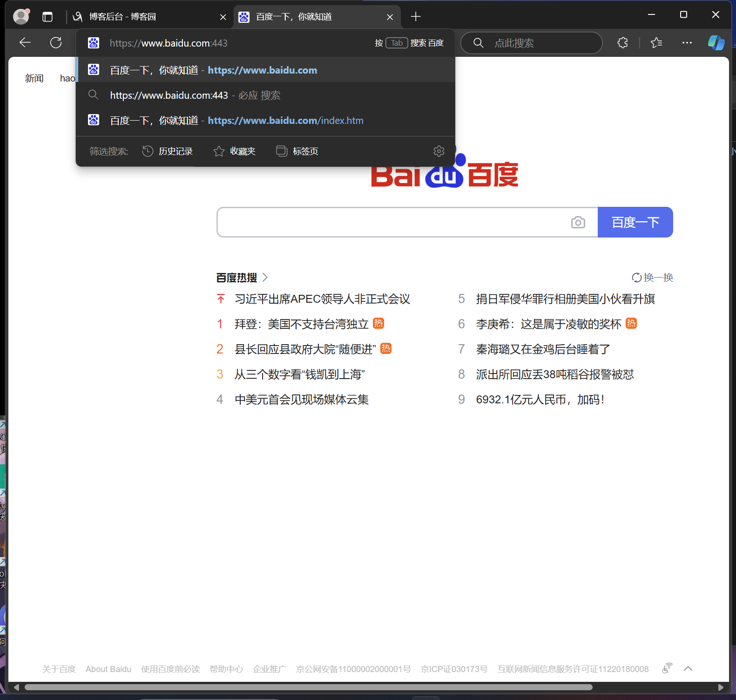Image resolution: width=736 pixels, height=700 pixels.
Task: Open a new tab with plus icon
Action: pos(416,17)
